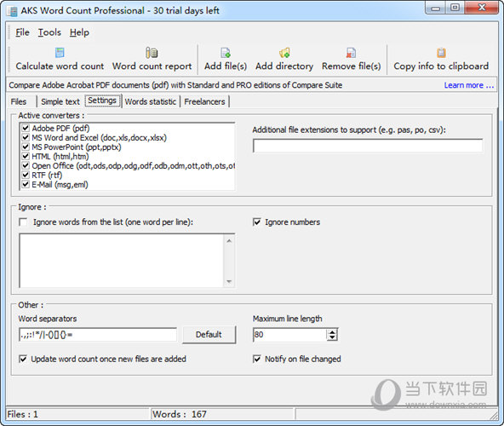Image resolution: width=504 pixels, height=426 pixels.
Task: Toggle the Open Office converter checkbox
Action: coord(26,165)
